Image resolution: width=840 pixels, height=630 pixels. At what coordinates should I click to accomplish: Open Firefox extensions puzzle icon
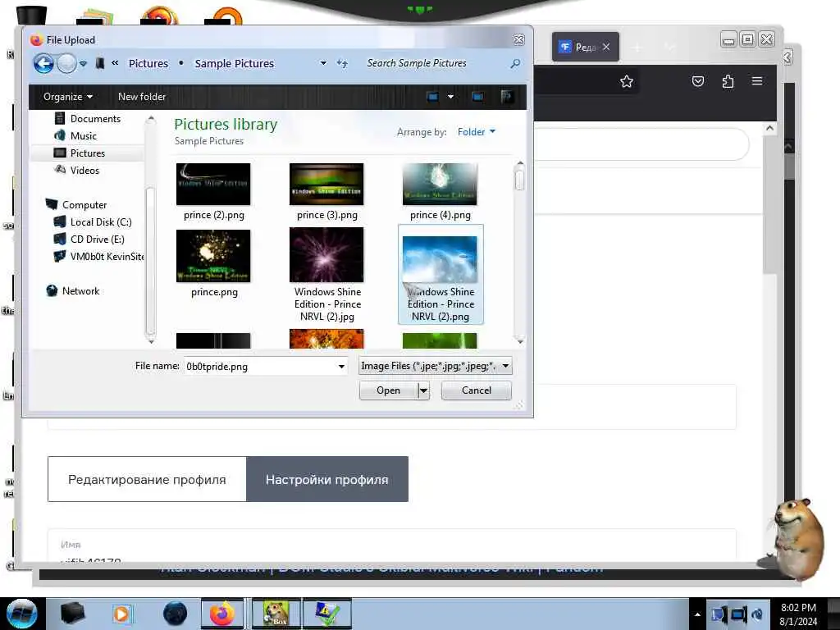[x=728, y=81]
